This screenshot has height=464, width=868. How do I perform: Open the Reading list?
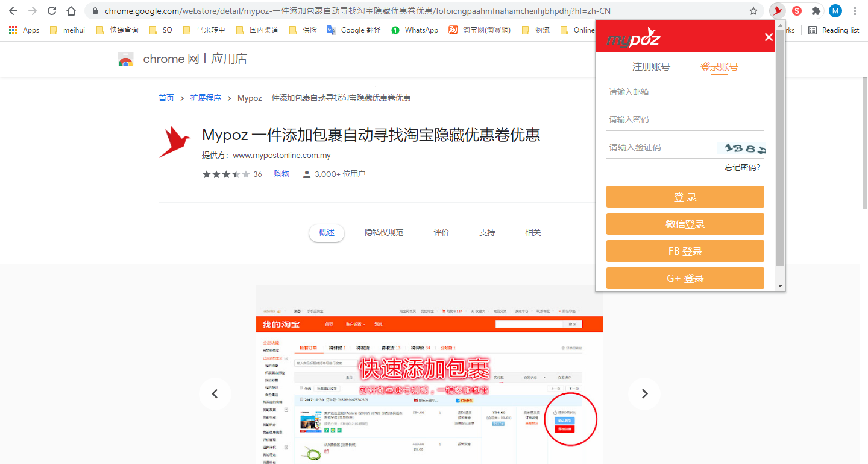(x=834, y=30)
